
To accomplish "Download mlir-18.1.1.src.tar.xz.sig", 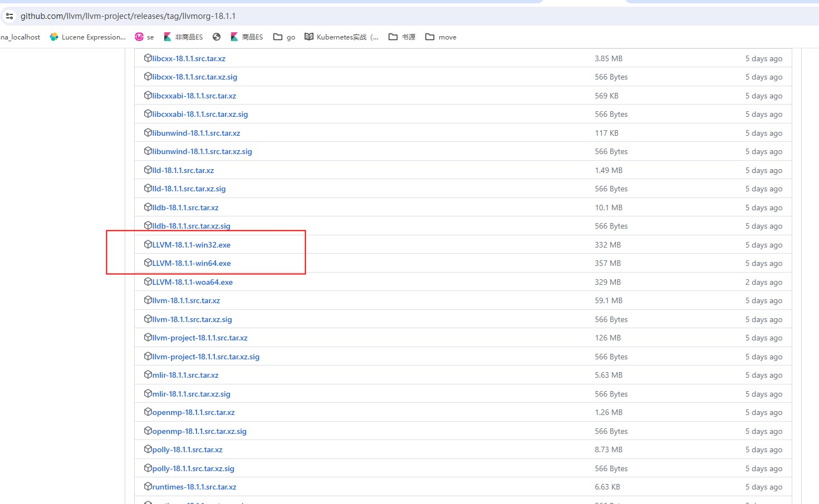I will click(x=192, y=394).
